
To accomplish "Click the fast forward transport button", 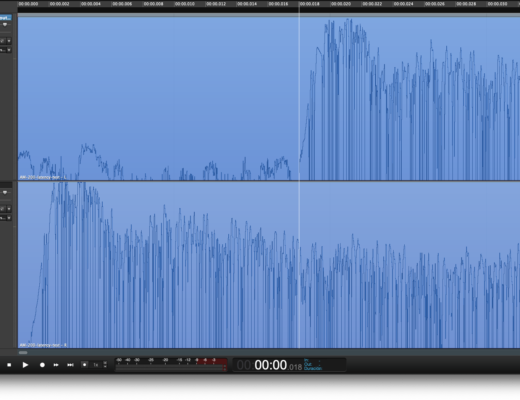I will pyautogui.click(x=56, y=365).
